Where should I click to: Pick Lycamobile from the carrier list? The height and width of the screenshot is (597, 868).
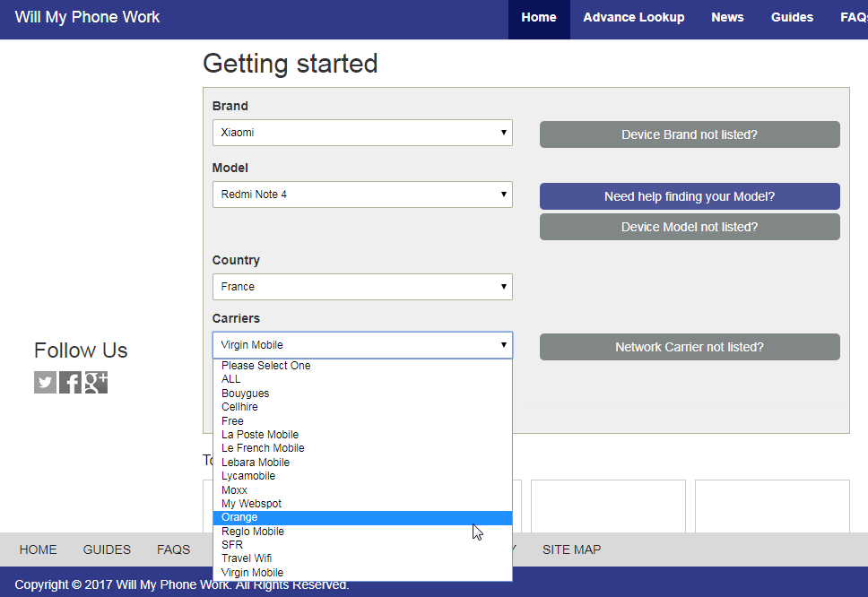point(362,476)
